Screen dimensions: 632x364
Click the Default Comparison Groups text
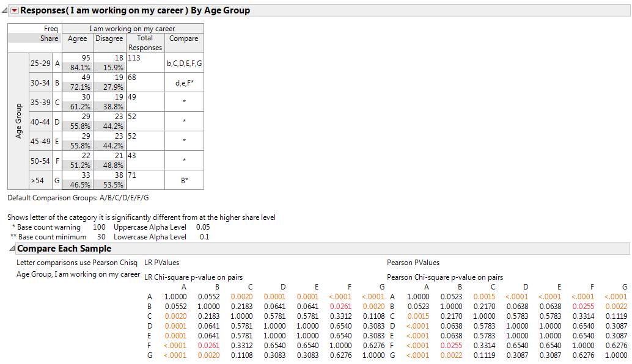coord(78,198)
